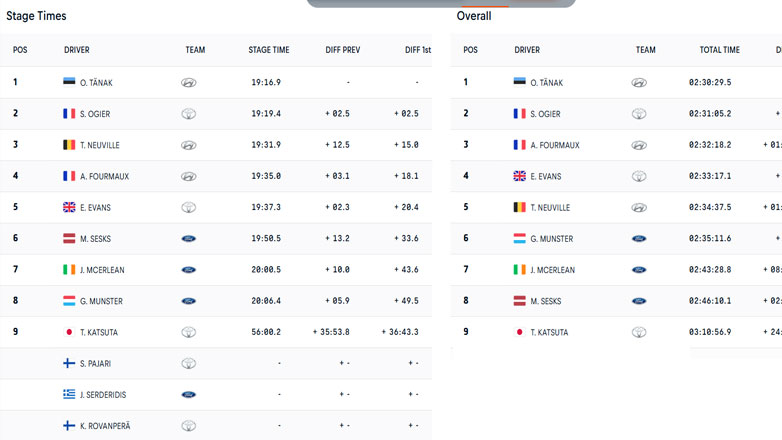782x440 pixels.
Task: Select driver S. Ogier in Stage Times
Action: 96,114
